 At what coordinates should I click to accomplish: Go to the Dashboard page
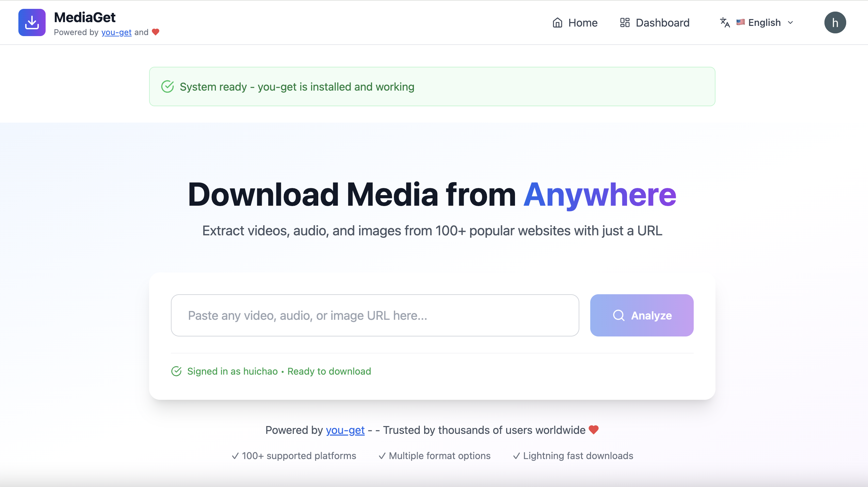(x=655, y=23)
